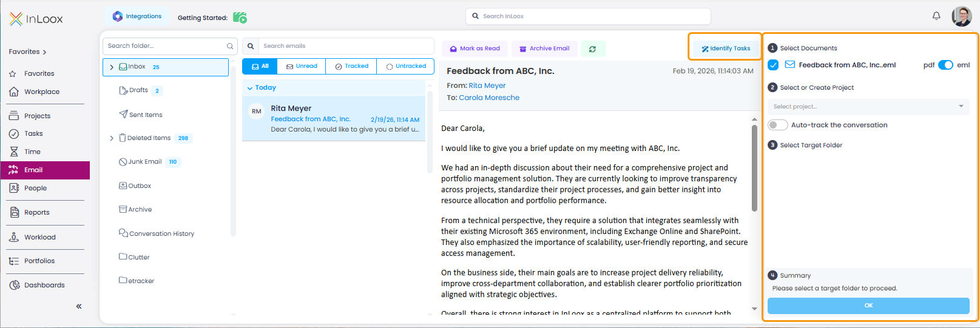Open the user profile avatar
This screenshot has width=980, height=328.
pyautogui.click(x=962, y=16)
